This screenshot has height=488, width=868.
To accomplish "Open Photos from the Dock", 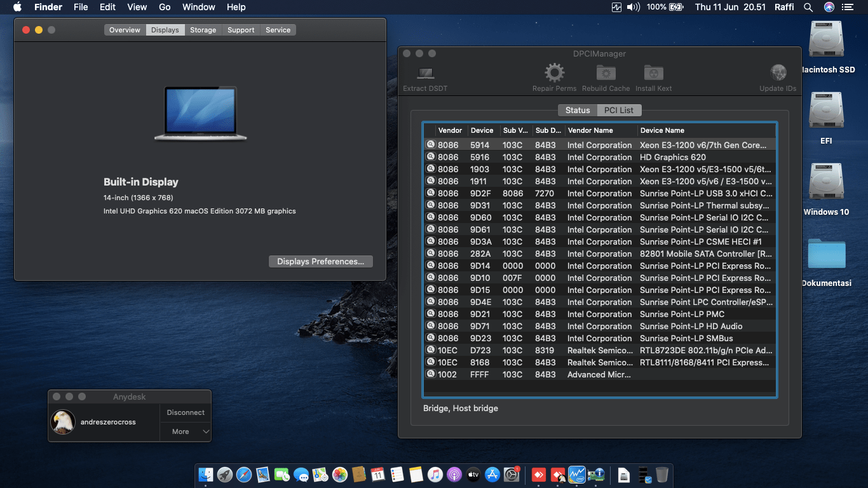I will coord(339,475).
